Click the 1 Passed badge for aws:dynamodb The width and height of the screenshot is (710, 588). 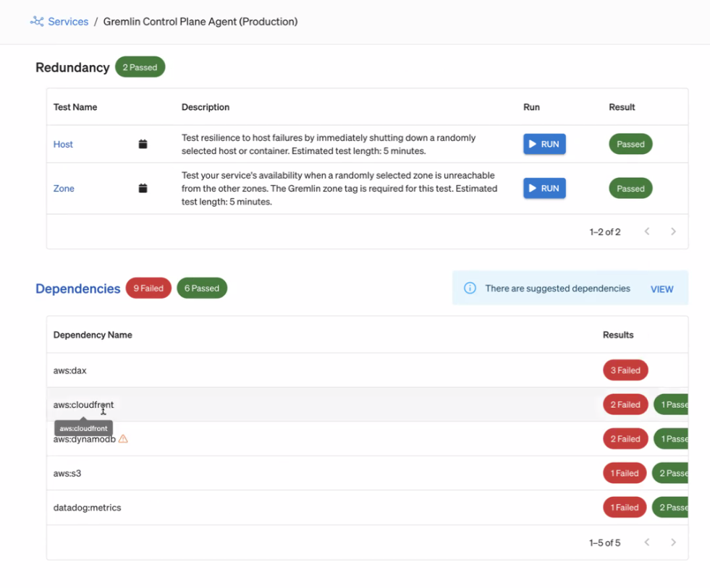pyautogui.click(x=671, y=438)
